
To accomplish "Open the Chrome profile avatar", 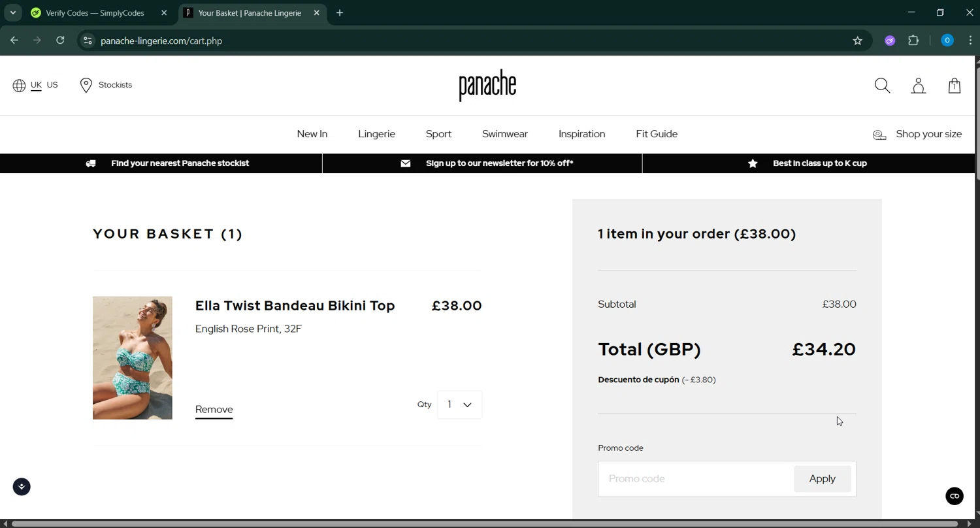I will pyautogui.click(x=947, y=41).
